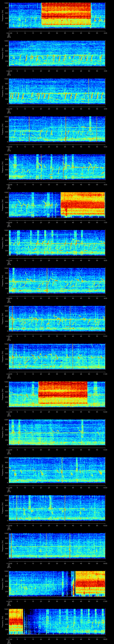
Task: Click the spectrogram panel starting at 4:13:00
Action: click(x=57, y=470)
